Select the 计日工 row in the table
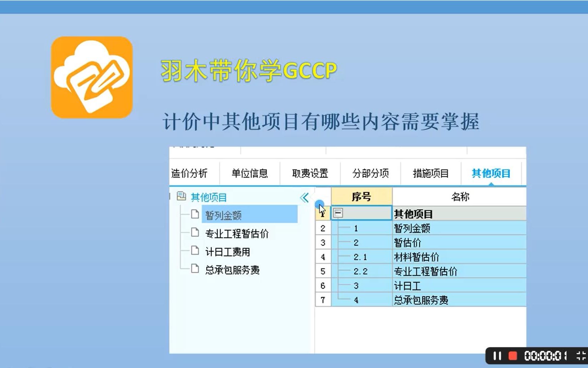 coord(407,285)
